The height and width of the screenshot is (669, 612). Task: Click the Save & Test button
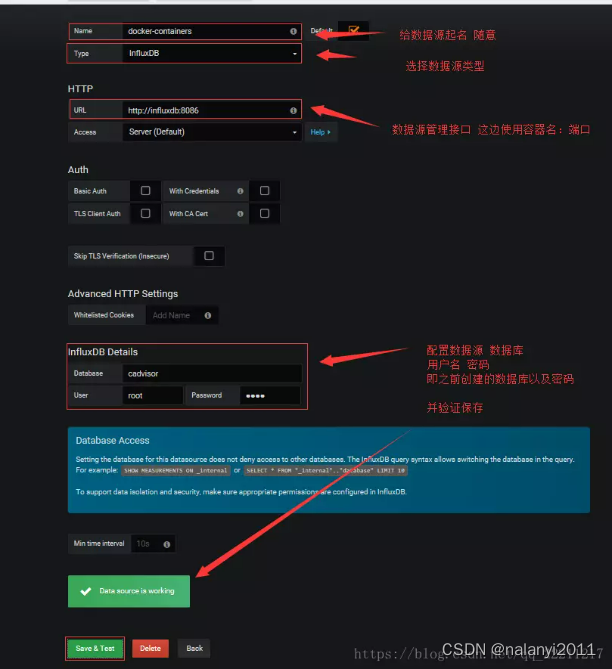(x=95, y=649)
